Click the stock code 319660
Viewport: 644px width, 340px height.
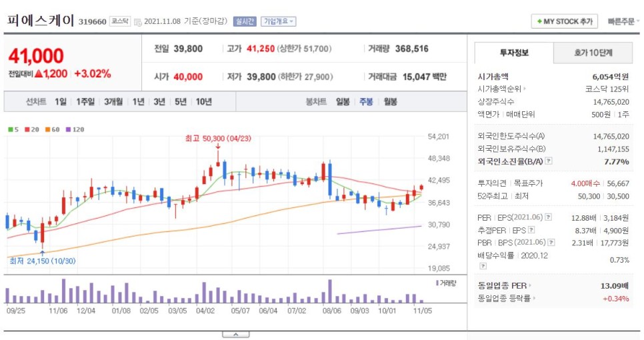pyautogui.click(x=93, y=22)
